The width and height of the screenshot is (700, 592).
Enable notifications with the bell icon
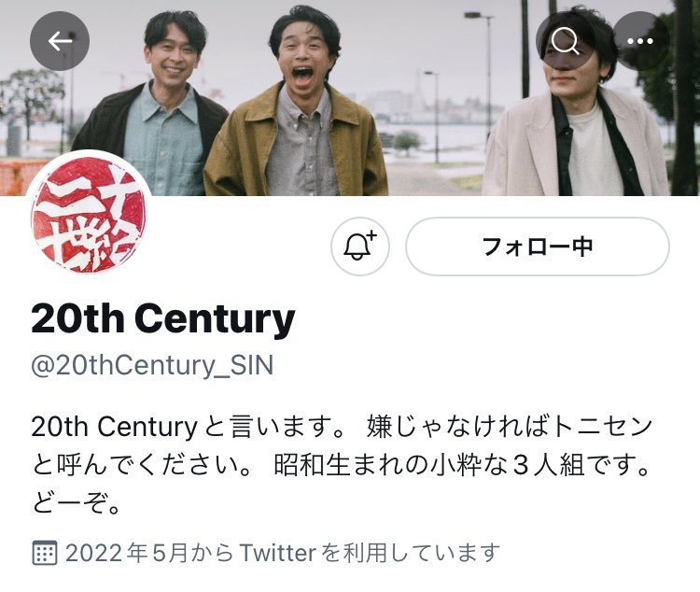point(360,247)
